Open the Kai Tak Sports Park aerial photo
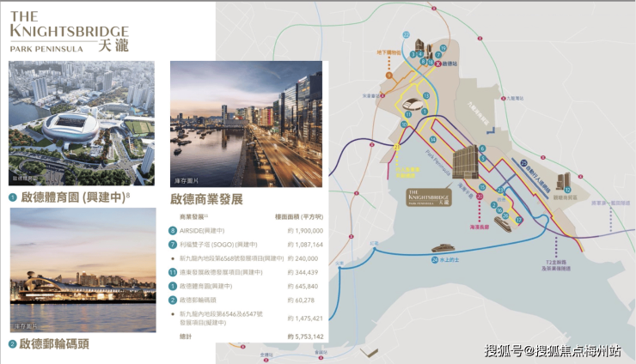This screenshot has height=364, width=636. click(x=82, y=124)
